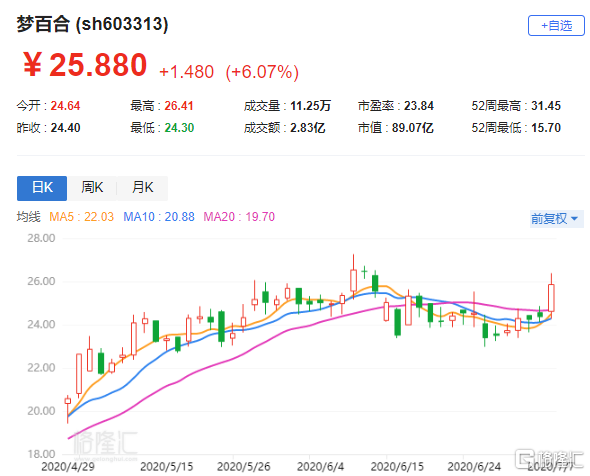Click the current price ¥25.880
Viewport: 590px width, 476px height.
click(85, 65)
